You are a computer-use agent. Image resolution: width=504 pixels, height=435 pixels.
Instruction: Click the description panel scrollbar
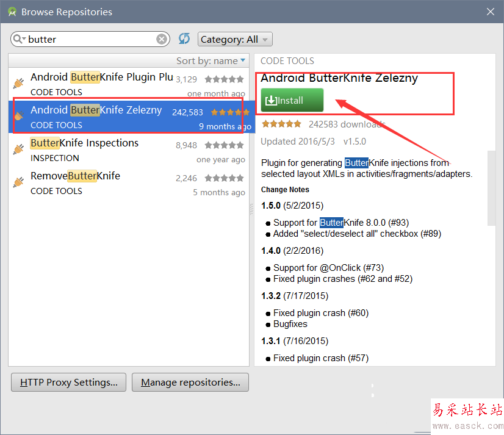(x=491, y=188)
